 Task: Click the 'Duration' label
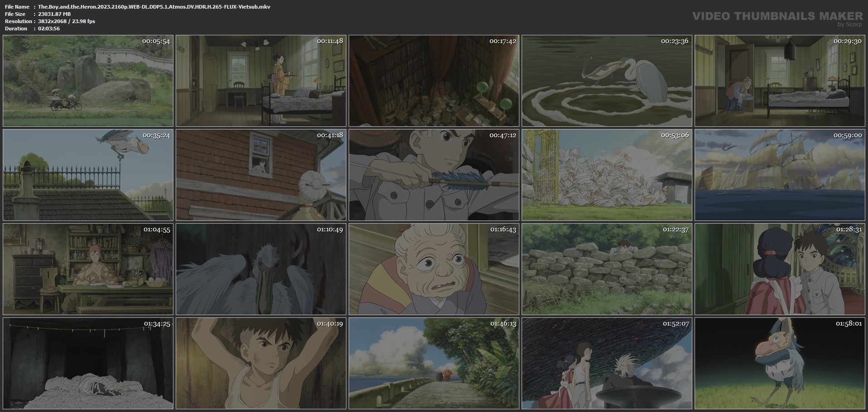16,29
